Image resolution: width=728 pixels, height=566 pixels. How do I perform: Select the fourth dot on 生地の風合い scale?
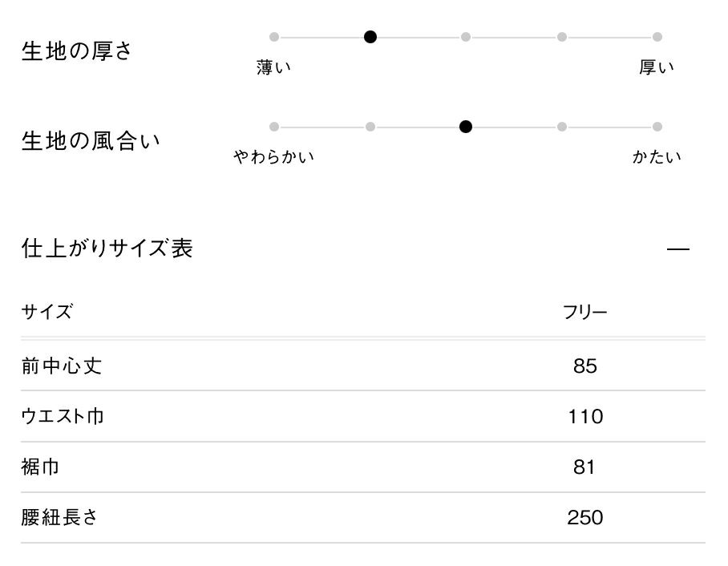point(562,127)
